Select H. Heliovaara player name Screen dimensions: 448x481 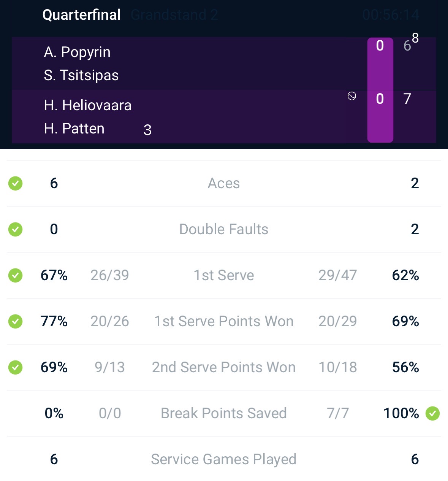[x=88, y=105]
